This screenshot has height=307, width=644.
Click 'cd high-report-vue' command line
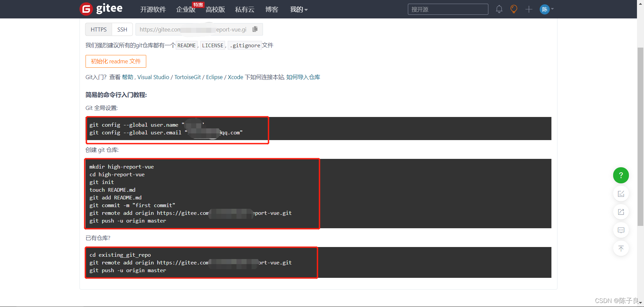[117, 174]
